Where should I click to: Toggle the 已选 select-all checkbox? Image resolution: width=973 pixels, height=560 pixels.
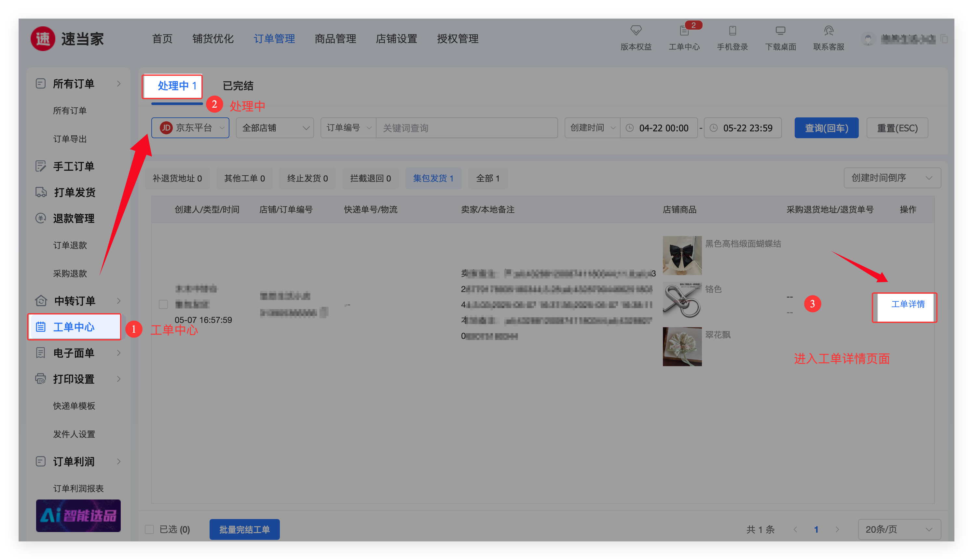click(149, 529)
